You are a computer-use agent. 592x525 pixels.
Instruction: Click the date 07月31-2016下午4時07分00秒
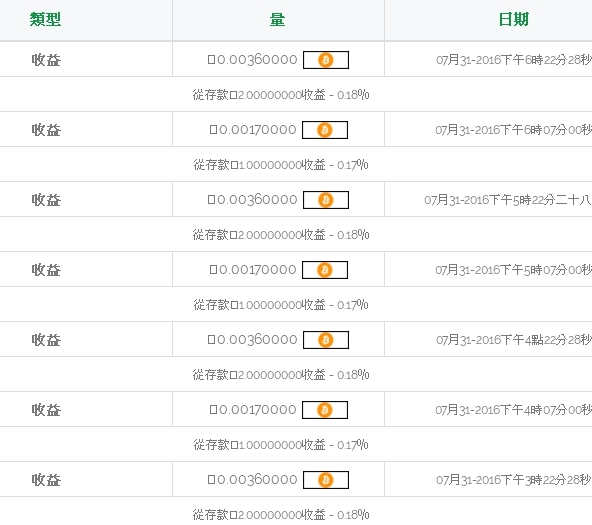pyautogui.click(x=513, y=410)
